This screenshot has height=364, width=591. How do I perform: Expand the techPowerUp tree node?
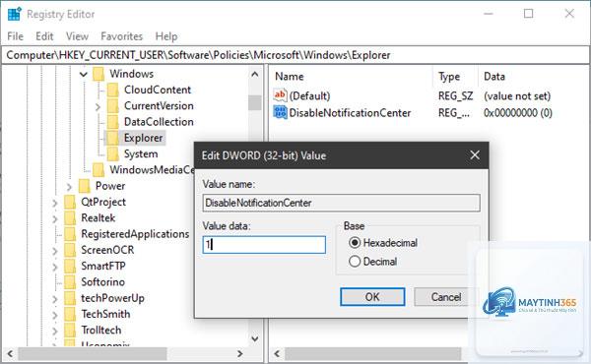click(x=55, y=299)
